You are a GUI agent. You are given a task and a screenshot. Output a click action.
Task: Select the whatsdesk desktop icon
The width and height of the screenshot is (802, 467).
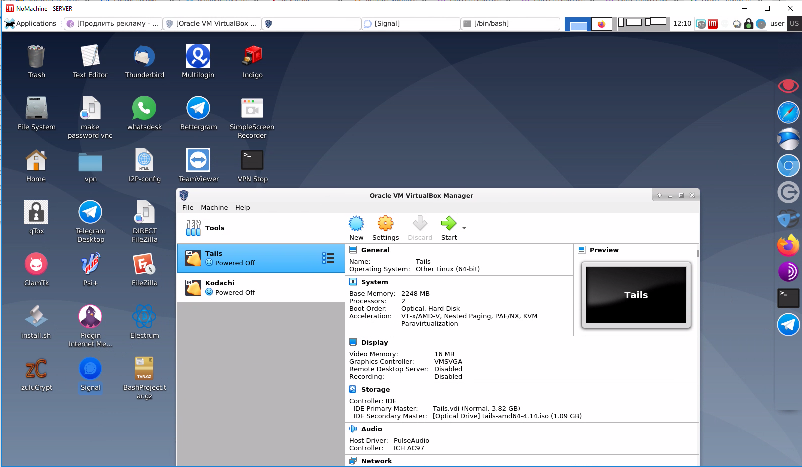pos(144,114)
